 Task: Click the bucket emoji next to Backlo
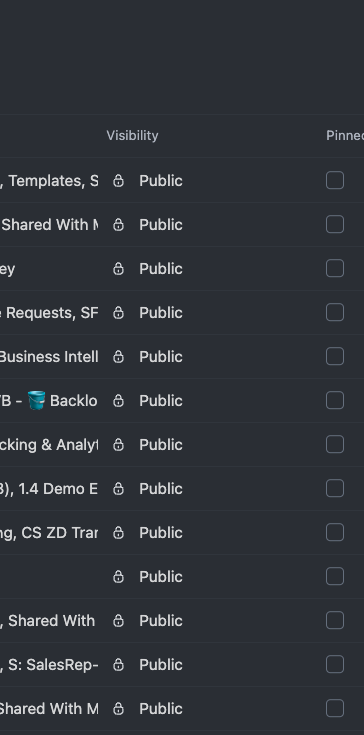37,401
